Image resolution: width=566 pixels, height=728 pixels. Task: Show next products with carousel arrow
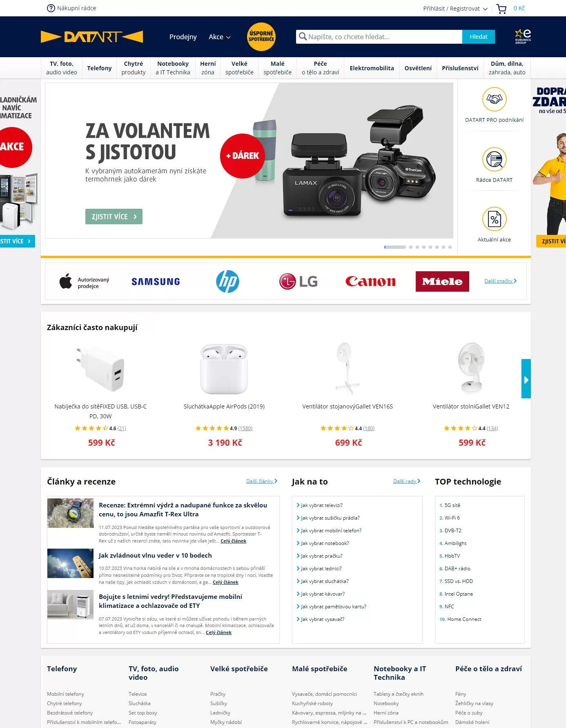[526, 379]
